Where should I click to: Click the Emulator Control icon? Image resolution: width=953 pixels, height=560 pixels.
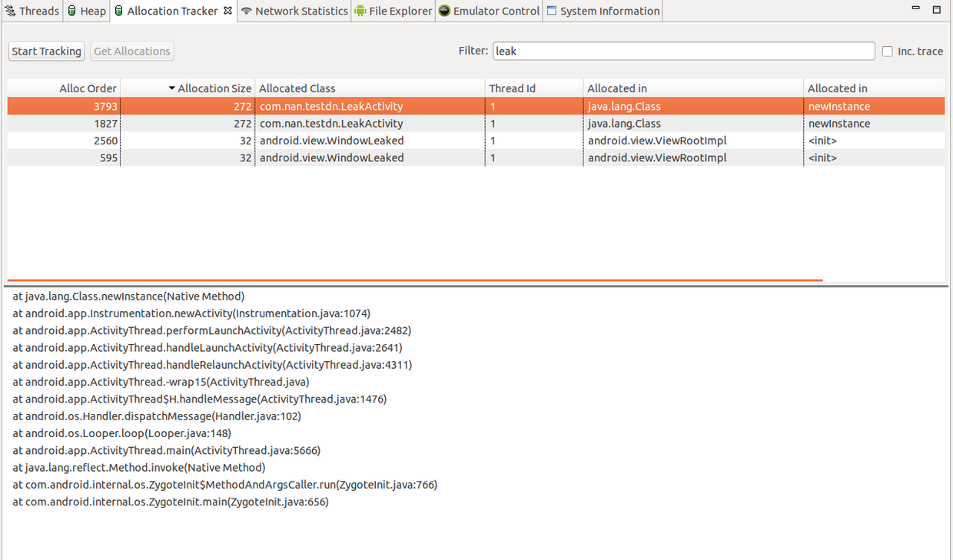(444, 11)
